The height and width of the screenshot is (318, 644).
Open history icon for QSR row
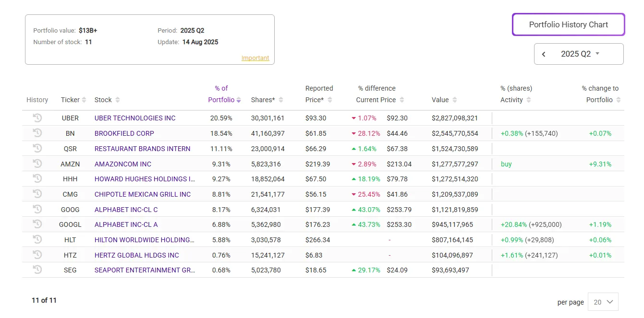[x=37, y=148]
